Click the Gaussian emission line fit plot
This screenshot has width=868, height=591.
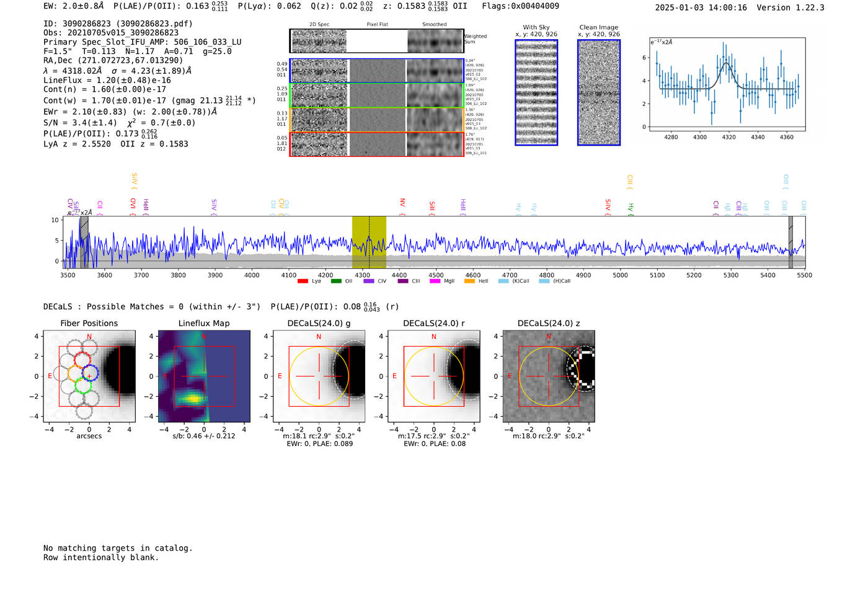tap(727, 84)
